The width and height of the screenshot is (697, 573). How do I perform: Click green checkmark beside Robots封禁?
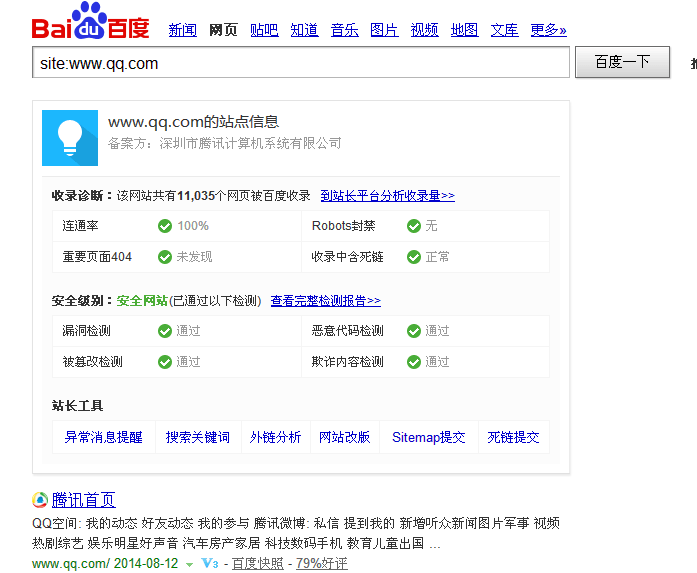pos(414,226)
